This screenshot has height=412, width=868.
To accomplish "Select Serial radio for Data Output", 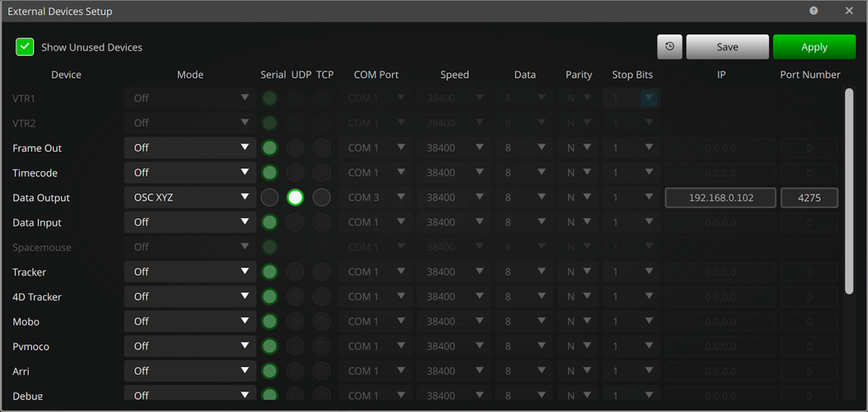I will 269,198.
